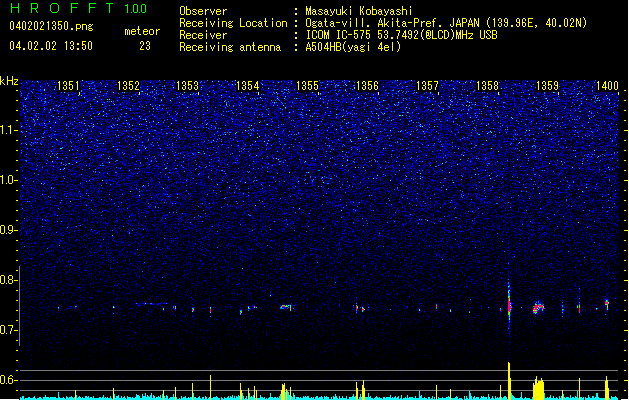Viewport: 629px width, 400px height.
Task: Click the 1359 time axis marker
Action: [x=548, y=86]
